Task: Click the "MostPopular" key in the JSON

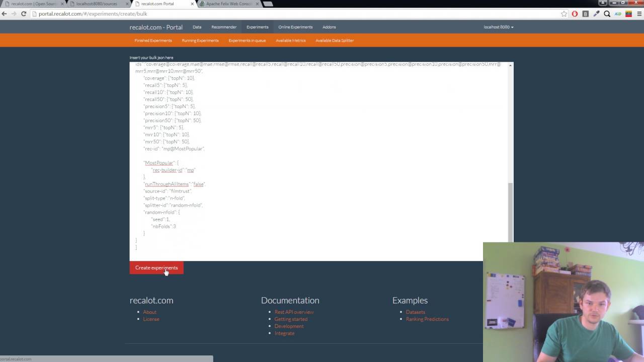Action: 159,163
